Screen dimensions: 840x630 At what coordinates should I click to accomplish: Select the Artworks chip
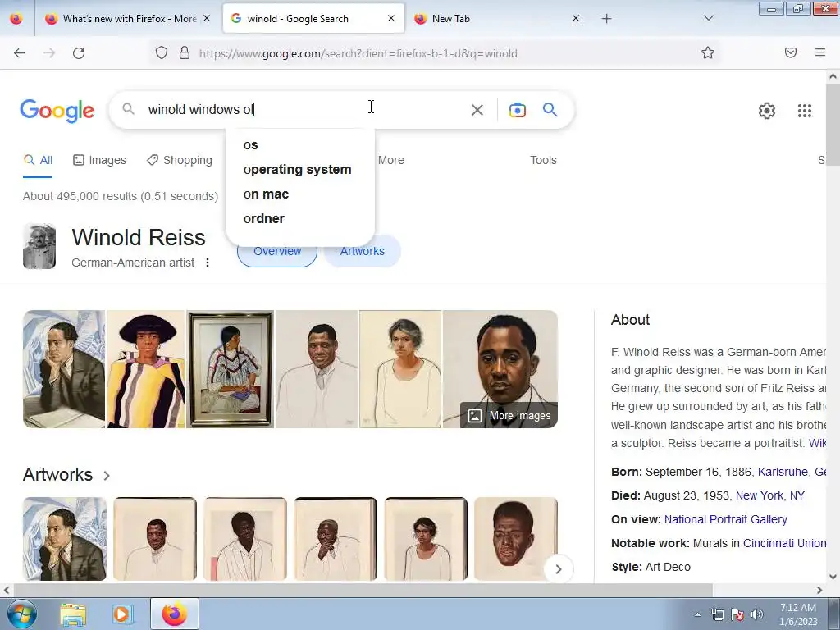pyautogui.click(x=362, y=251)
